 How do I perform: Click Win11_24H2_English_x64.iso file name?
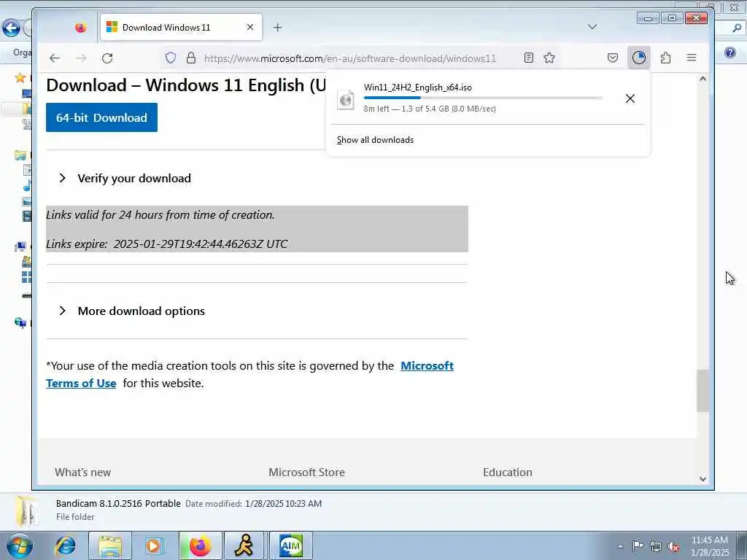[418, 87]
